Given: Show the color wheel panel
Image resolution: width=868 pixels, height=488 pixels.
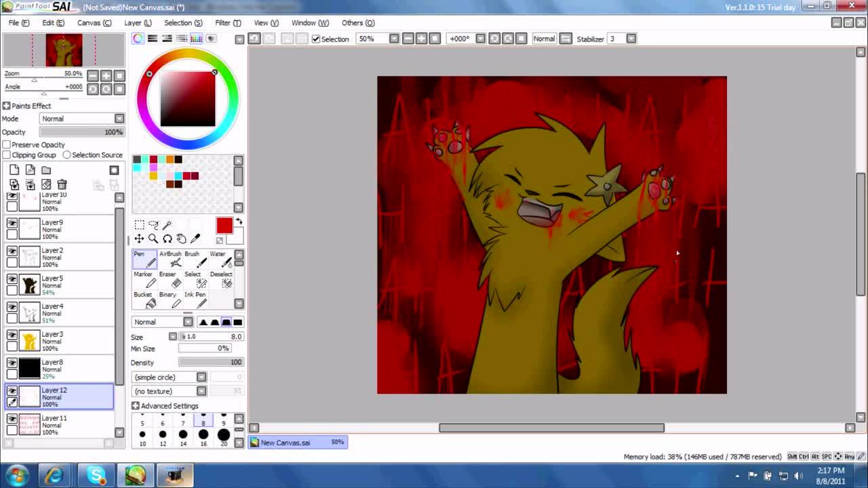Looking at the screenshot, I should click(138, 39).
